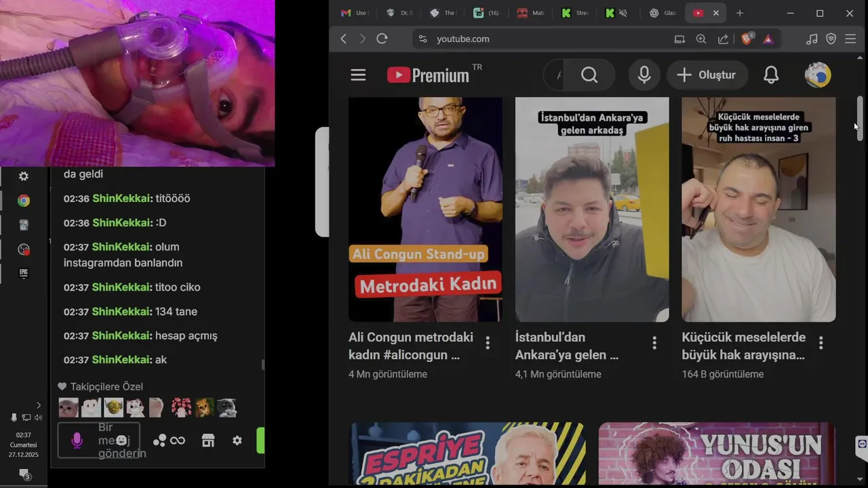Switch to the Dr. S tab
Viewport: 868px width, 488px height.
399,13
